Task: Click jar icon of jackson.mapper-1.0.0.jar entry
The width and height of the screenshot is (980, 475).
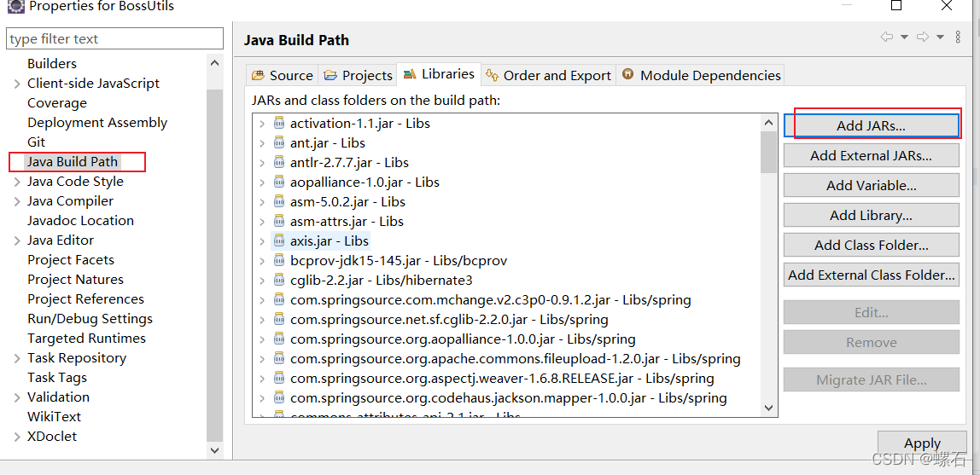Action: click(279, 397)
